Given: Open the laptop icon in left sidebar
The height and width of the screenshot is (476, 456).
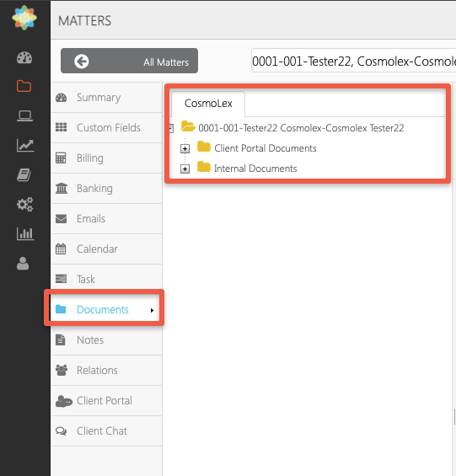Looking at the screenshot, I should (24, 115).
